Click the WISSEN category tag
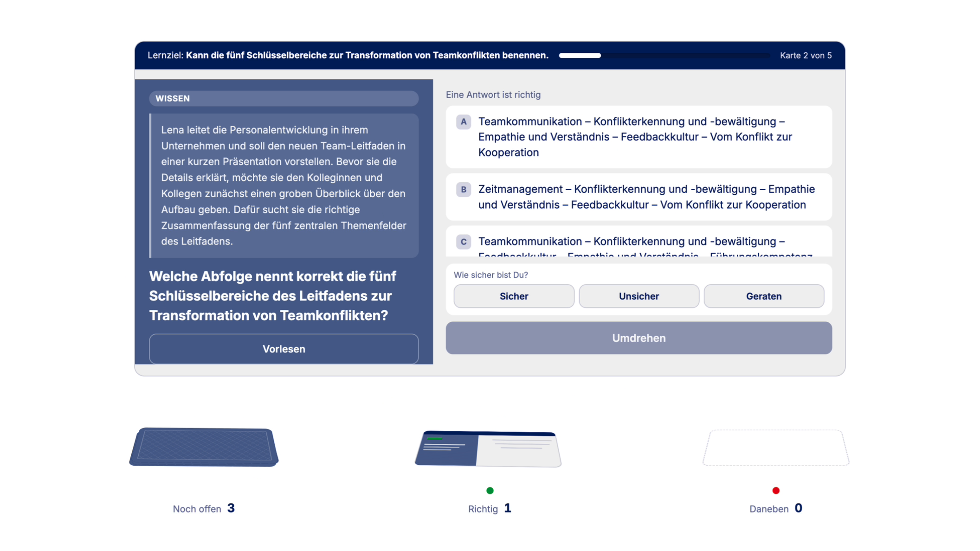This screenshot has width=980, height=551. point(284,98)
